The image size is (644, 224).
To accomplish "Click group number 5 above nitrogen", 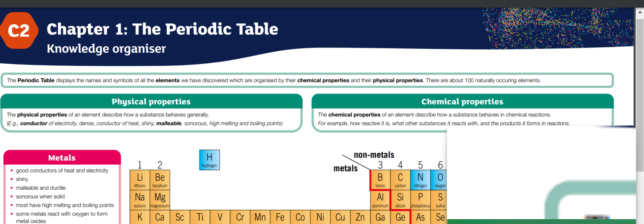I will (420, 165).
